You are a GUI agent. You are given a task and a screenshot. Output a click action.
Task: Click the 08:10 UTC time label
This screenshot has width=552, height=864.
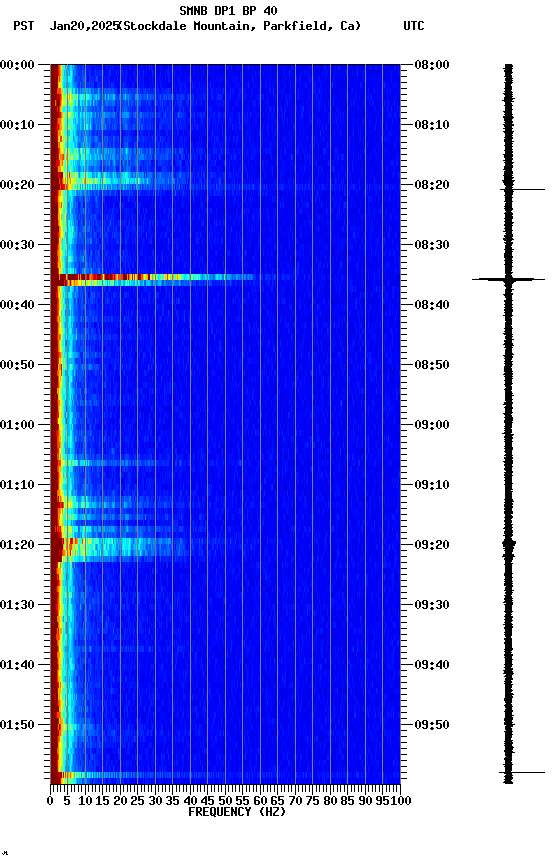pyautogui.click(x=432, y=125)
